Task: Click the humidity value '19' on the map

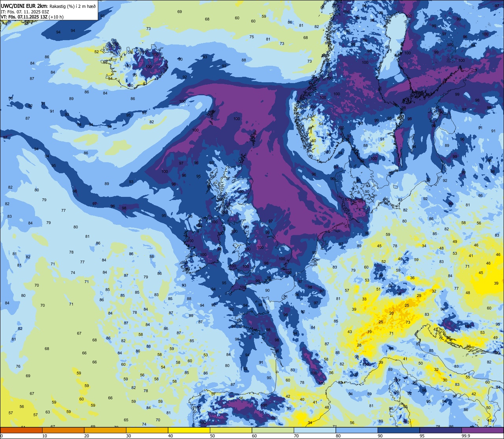Action: coord(369,332)
